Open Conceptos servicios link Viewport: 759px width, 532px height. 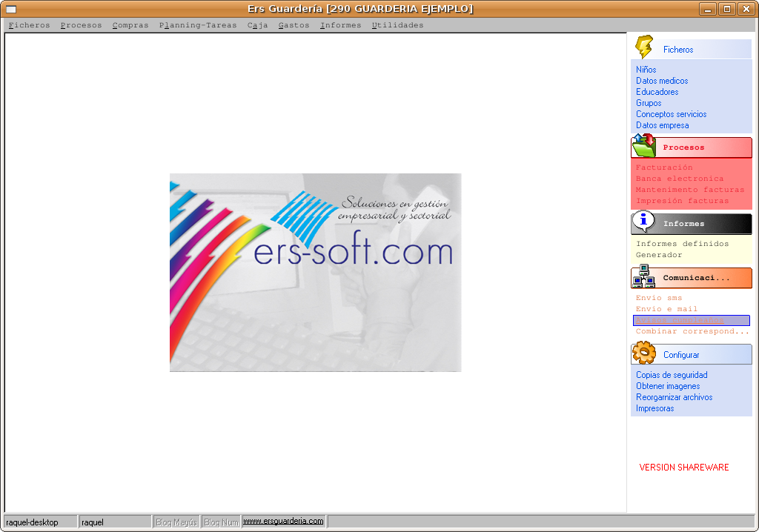point(671,114)
